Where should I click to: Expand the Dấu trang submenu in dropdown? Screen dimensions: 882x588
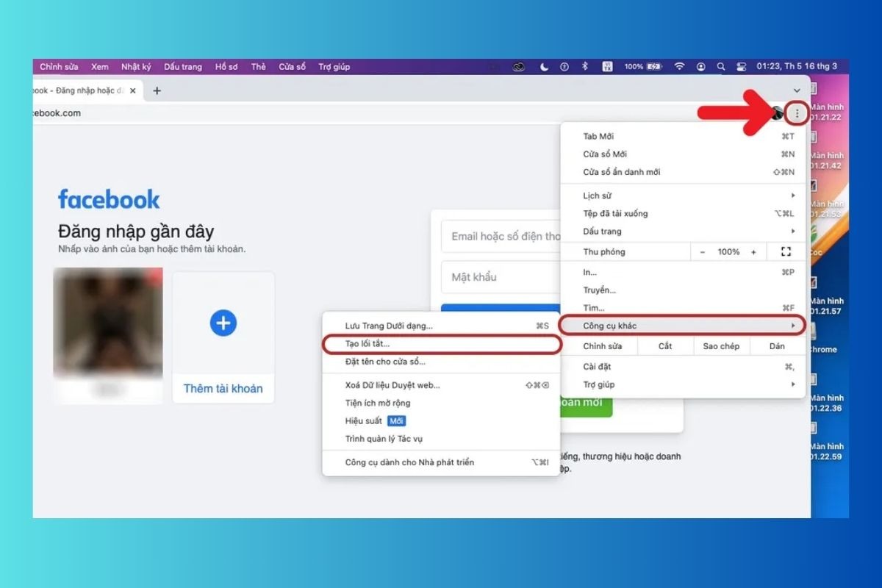coord(683,231)
